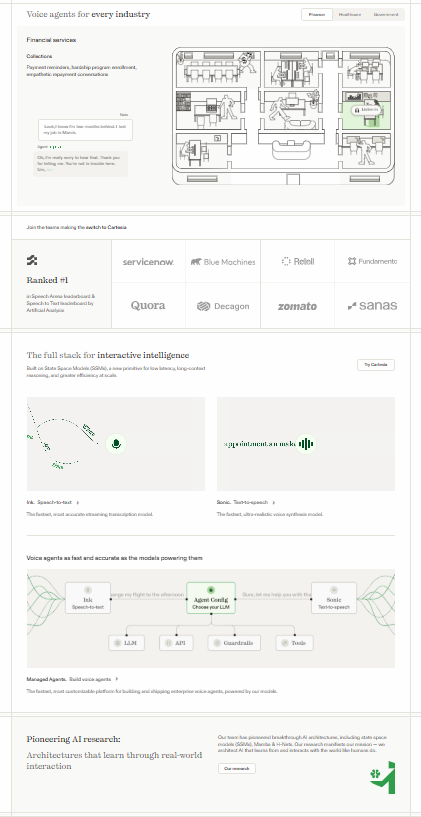
Task: Open the Managed Agents Build voice agents link
Action: pyautogui.click(x=72, y=679)
